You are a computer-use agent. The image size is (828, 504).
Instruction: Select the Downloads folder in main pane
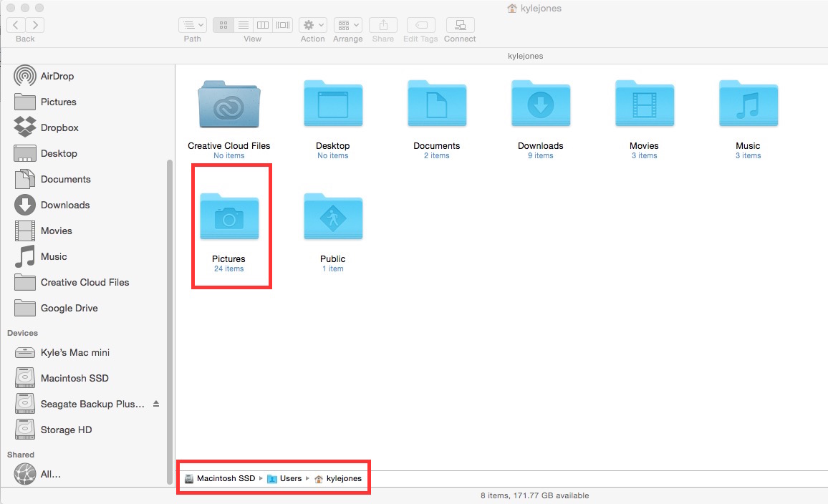click(x=540, y=104)
